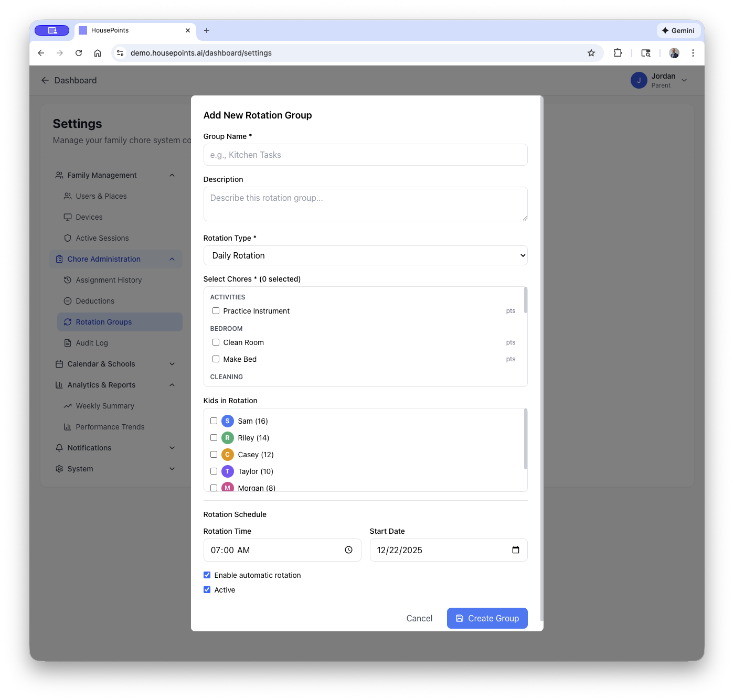Viewport: 734px width, 700px height.
Task: Uncheck Enable automatic rotation
Action: pyautogui.click(x=207, y=575)
